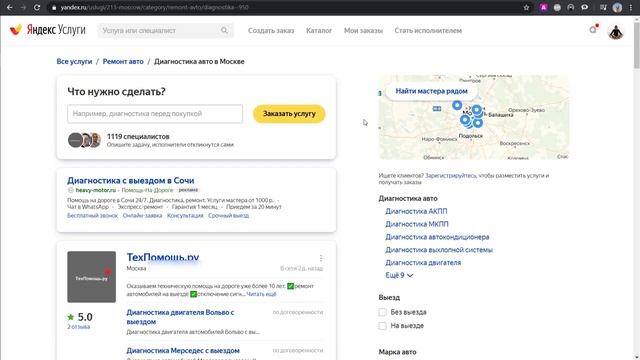This screenshot has width=640, height=360.
Task: Open 'Стать исполнителем' menu item
Action: tap(428, 31)
